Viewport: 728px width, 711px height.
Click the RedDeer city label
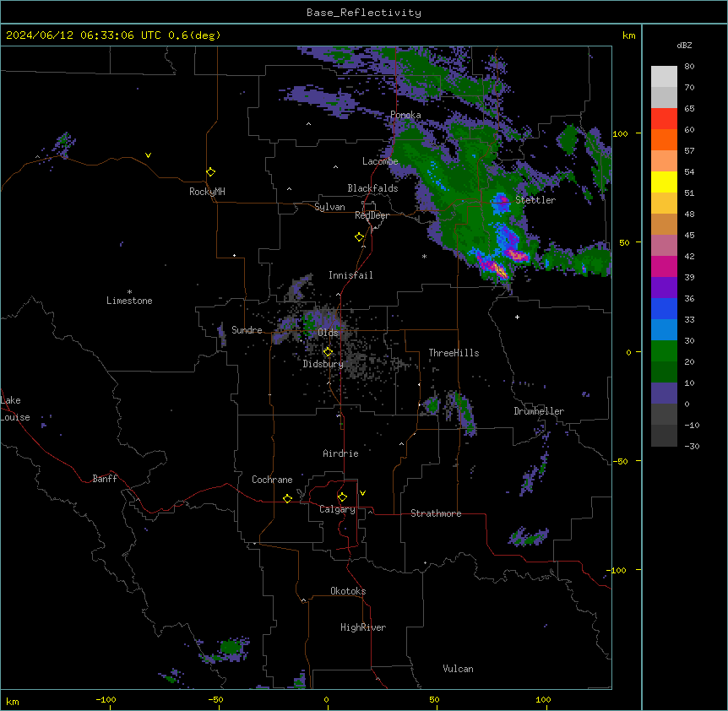point(372,215)
